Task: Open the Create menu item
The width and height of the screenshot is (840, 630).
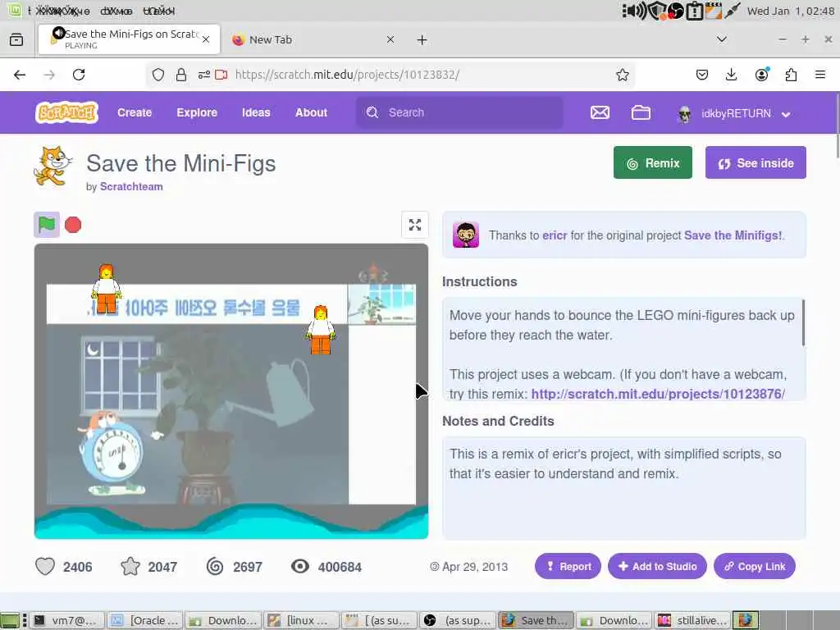Action: click(x=135, y=112)
